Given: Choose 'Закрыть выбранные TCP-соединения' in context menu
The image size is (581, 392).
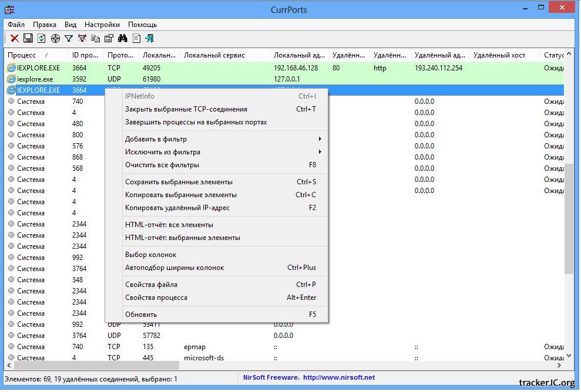Looking at the screenshot, I should point(186,109).
